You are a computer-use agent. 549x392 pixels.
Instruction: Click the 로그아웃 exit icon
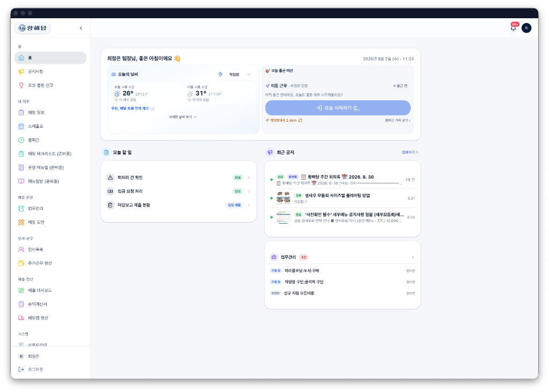tap(21, 369)
